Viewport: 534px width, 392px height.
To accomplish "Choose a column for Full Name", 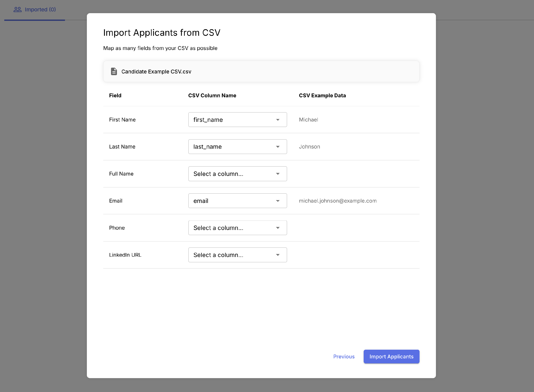I will 237,174.
